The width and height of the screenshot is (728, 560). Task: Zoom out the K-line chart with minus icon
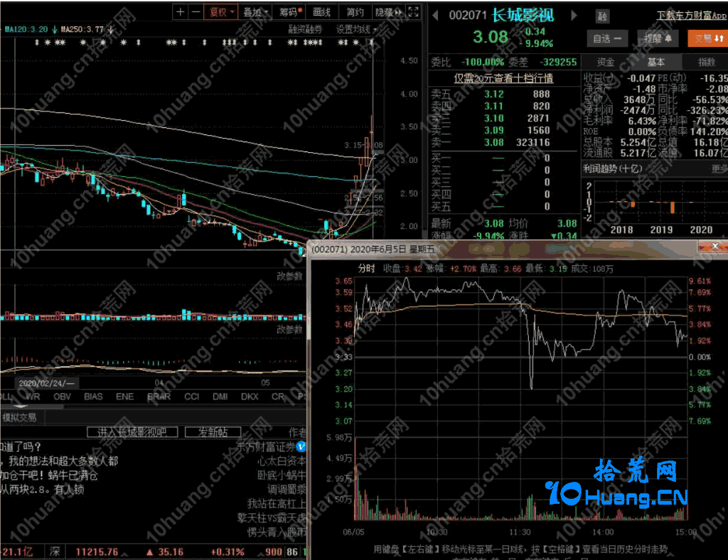(196, 13)
